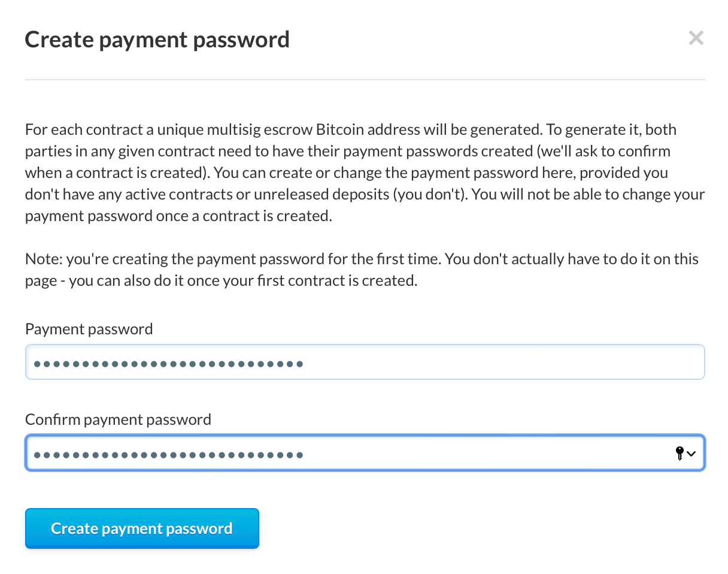This screenshot has height=574, width=728.
Task: Click the key icon in the confirm field
Action: [680, 454]
